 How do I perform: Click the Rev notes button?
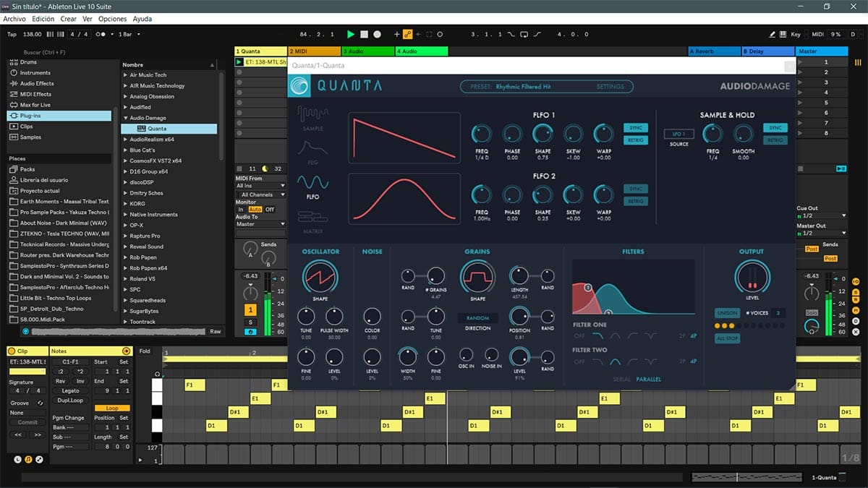[x=60, y=381]
